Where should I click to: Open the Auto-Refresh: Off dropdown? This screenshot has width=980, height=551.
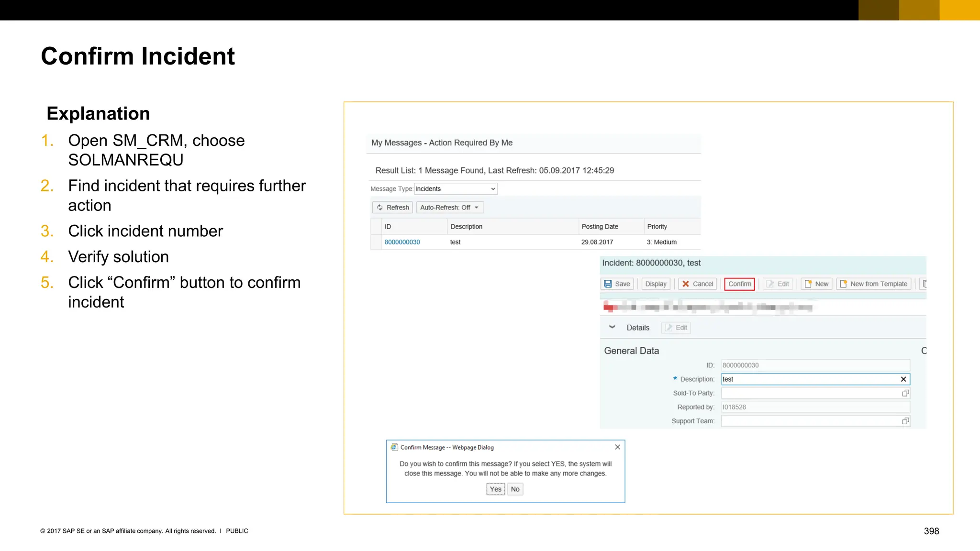point(450,208)
